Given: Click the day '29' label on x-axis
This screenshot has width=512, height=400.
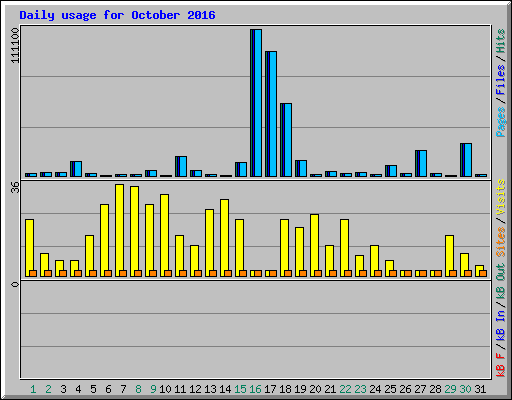Looking at the screenshot, I should pos(450,389).
